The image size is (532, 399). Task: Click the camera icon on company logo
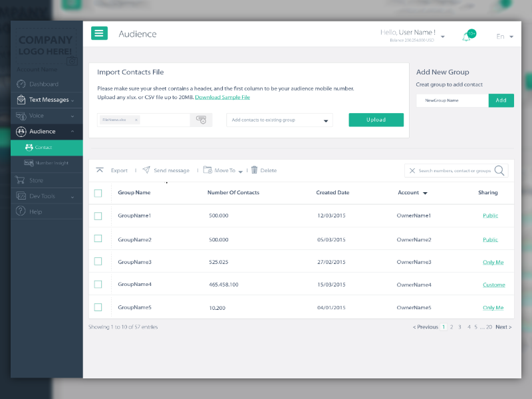[x=72, y=61]
